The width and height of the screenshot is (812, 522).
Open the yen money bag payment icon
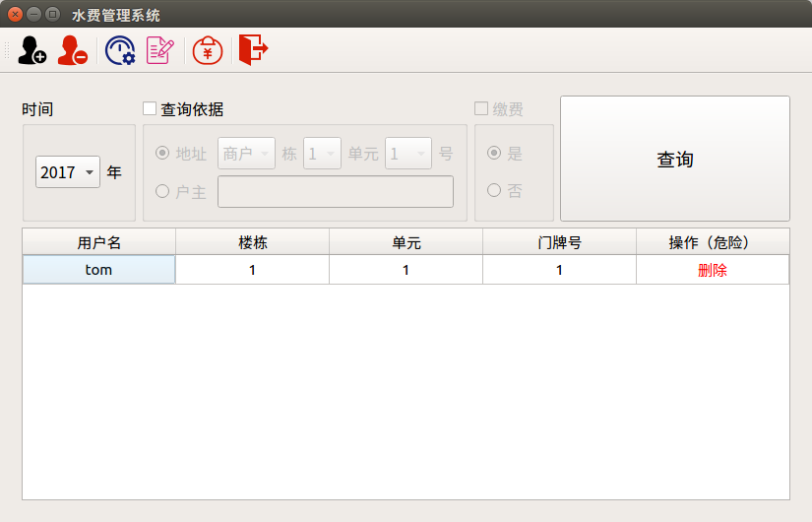tap(208, 50)
